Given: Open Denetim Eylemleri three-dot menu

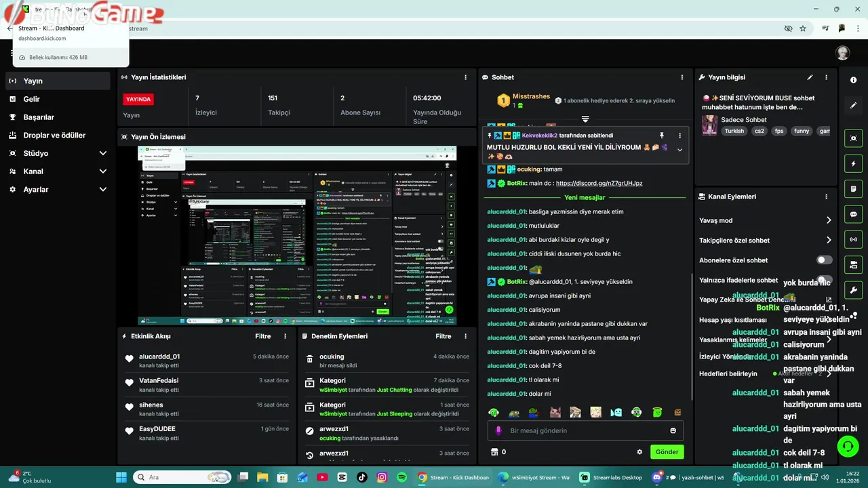Looking at the screenshot, I should 465,336.
